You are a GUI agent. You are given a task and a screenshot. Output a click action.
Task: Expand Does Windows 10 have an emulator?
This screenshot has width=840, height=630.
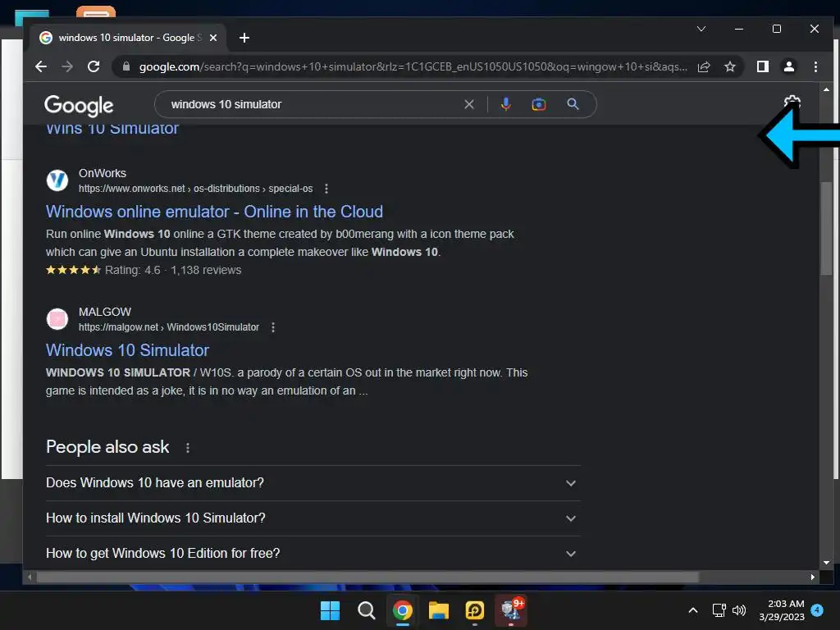(313, 482)
